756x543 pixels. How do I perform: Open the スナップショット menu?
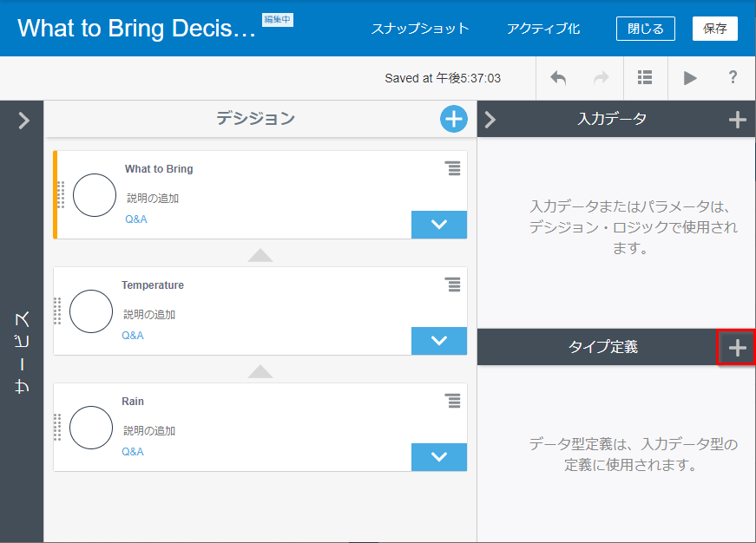[420, 29]
